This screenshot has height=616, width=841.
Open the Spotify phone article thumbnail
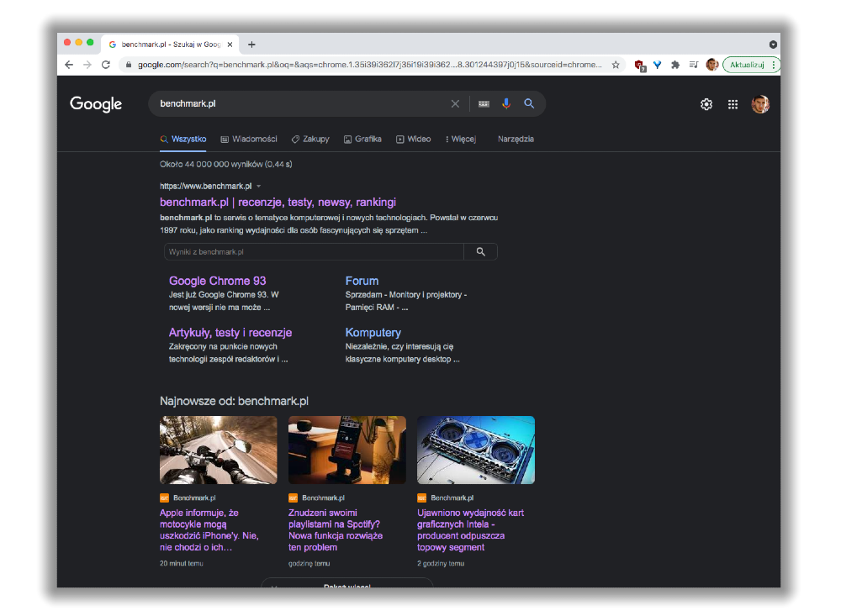(x=347, y=450)
